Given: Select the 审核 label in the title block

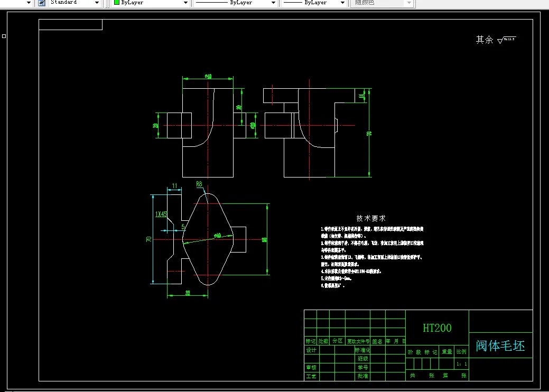Looking at the screenshot, I should pos(311,368).
